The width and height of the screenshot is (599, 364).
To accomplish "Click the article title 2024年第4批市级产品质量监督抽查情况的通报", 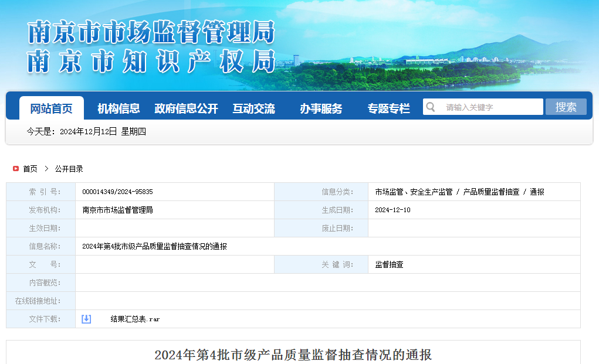I will coord(293,355).
